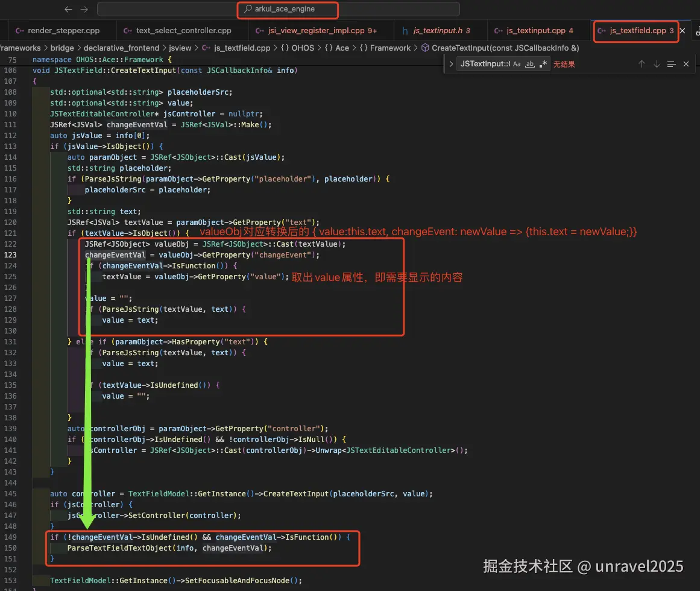Open the jsview breadcrumb folder

(180, 48)
